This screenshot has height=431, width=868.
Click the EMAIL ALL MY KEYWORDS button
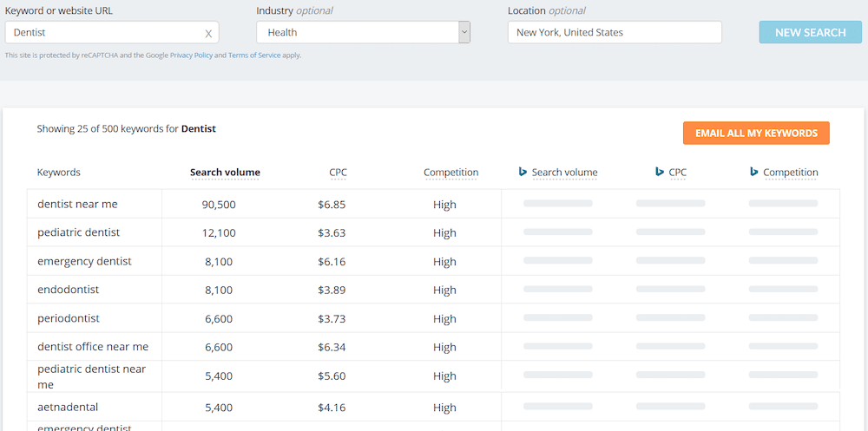(756, 134)
